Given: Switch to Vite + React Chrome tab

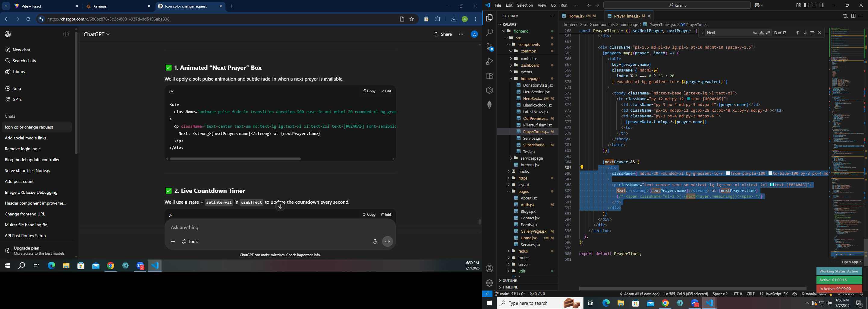Looking at the screenshot, I should point(46,6).
